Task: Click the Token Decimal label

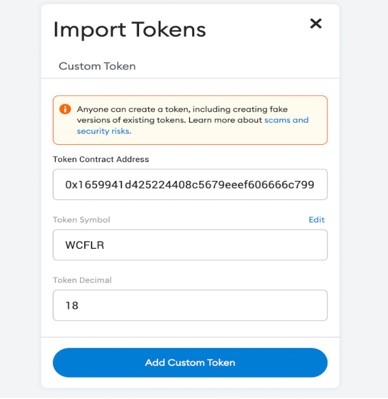Action: pyautogui.click(x=82, y=280)
